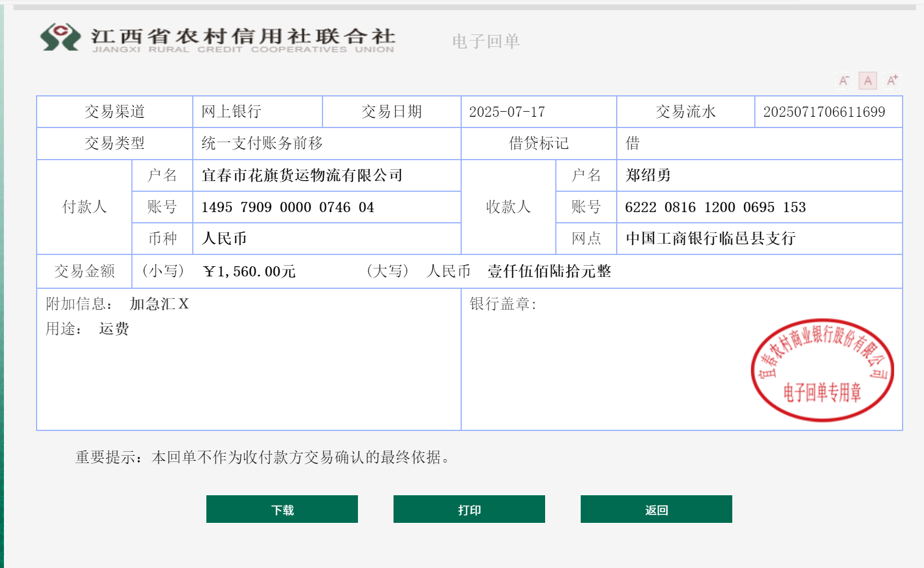
Task: Select currency value 人民币 in payer section
Action: pyautogui.click(x=224, y=239)
